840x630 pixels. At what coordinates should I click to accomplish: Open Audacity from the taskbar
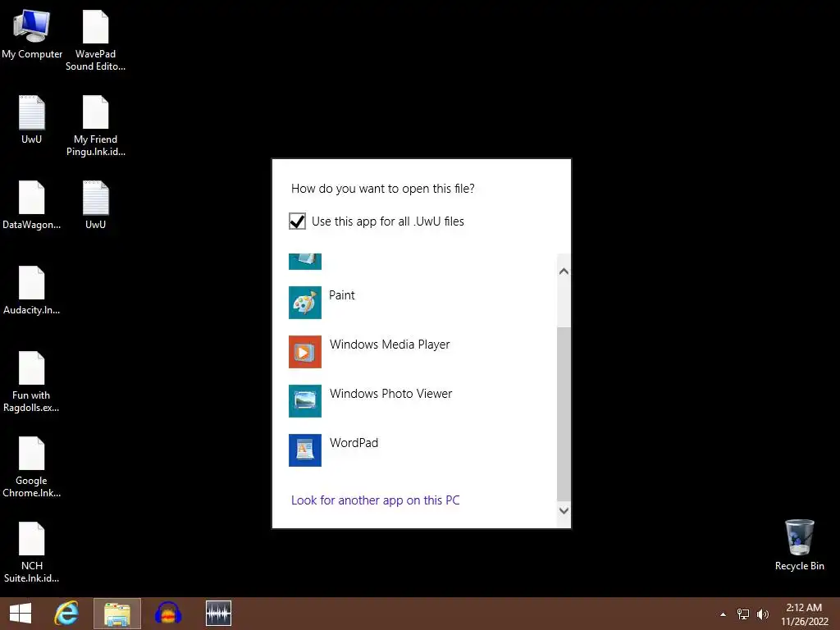coord(168,614)
